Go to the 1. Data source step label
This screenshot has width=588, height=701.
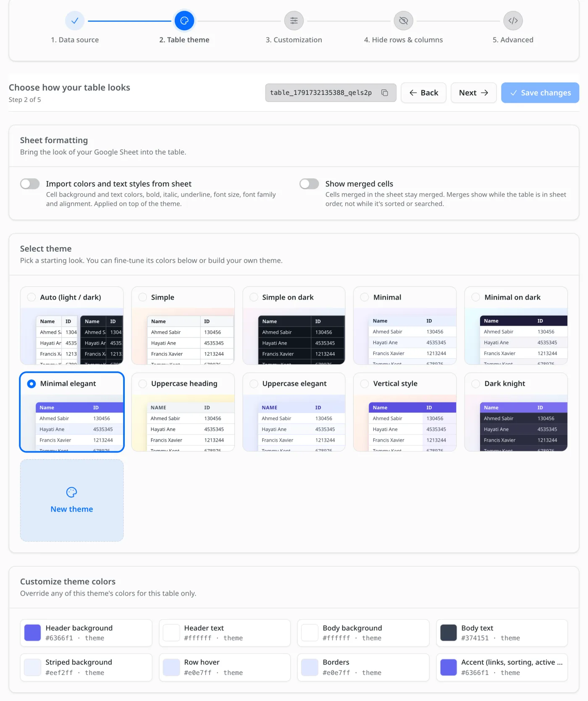pos(75,40)
